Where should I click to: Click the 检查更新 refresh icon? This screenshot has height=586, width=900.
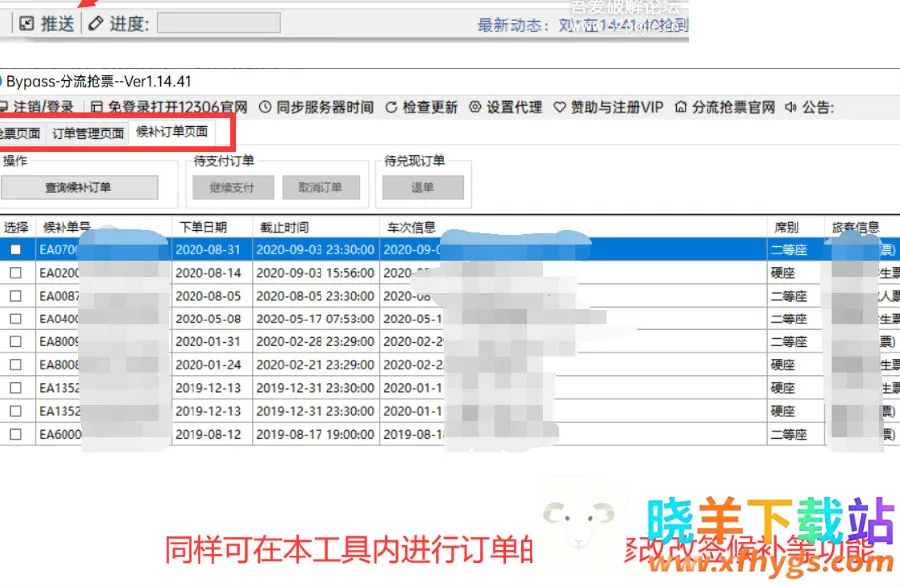(391, 107)
